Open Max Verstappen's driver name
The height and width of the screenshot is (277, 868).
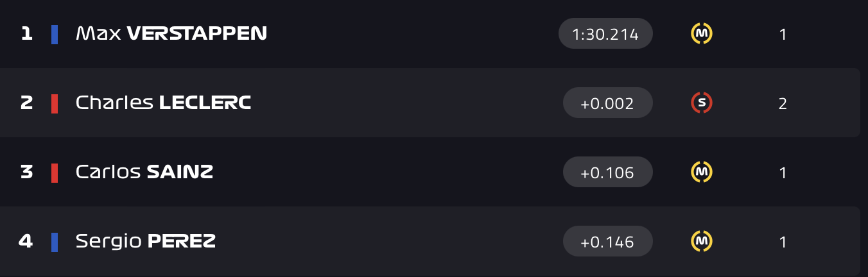click(x=171, y=33)
